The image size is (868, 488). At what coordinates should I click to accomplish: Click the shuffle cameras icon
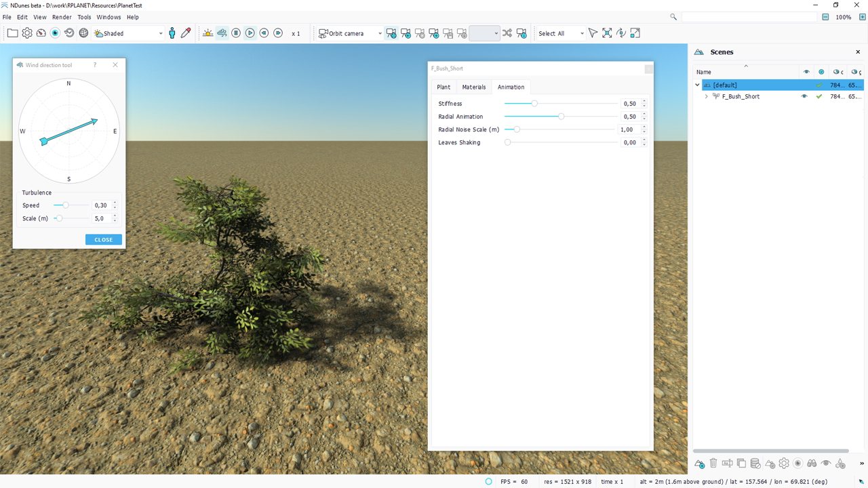(507, 33)
